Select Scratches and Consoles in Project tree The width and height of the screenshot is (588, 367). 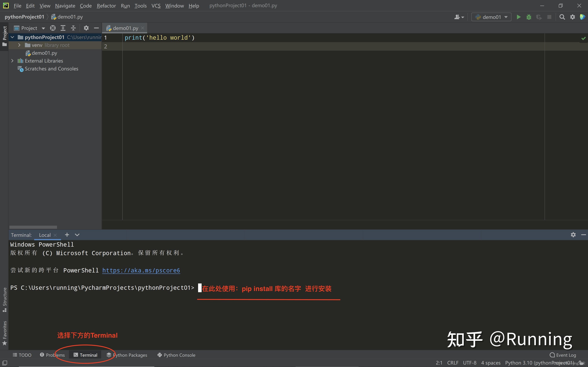tap(51, 69)
